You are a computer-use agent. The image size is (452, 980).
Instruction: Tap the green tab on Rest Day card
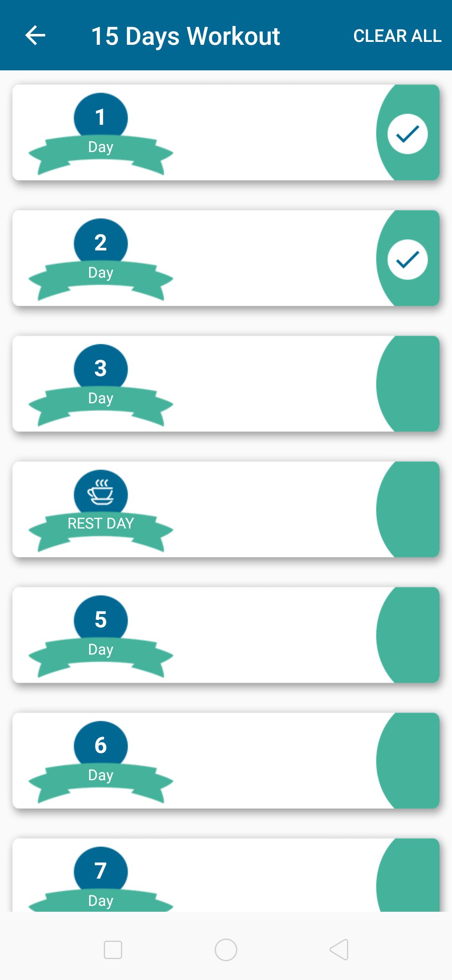[408, 509]
